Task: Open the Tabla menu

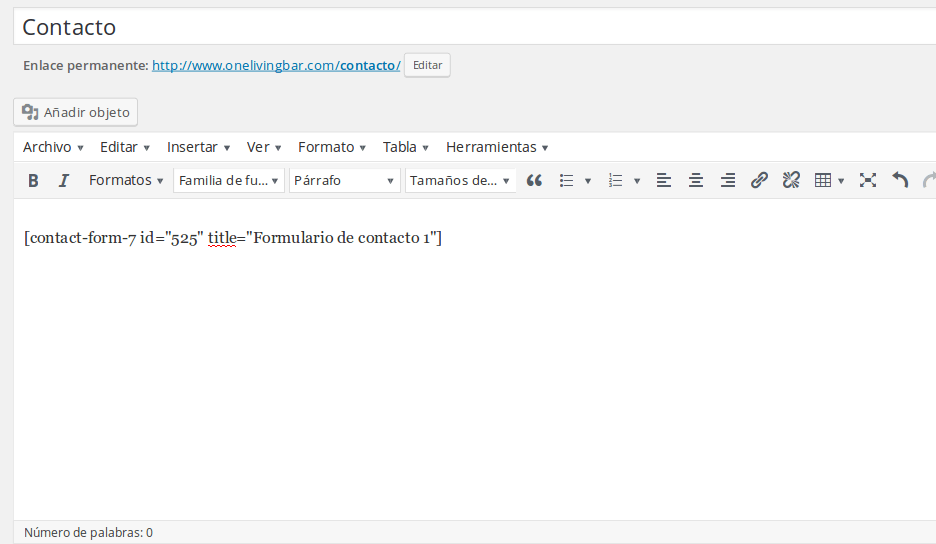Action: [406, 147]
